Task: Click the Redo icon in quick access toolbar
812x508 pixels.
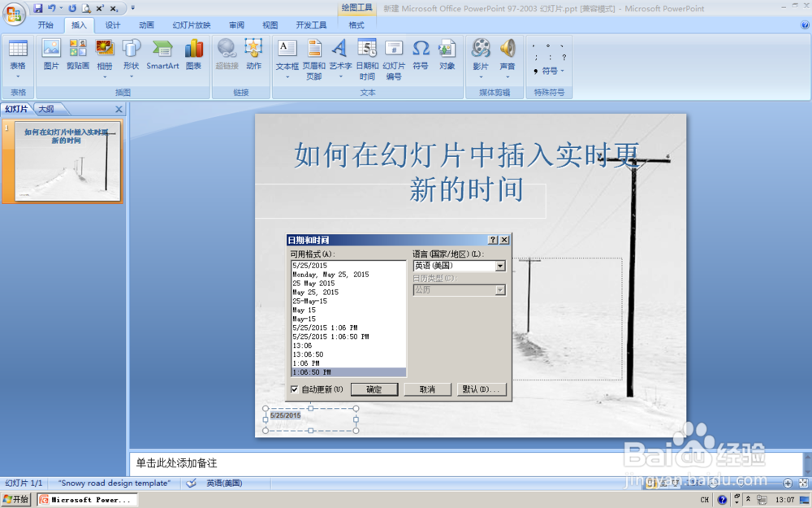Action: 72,8
